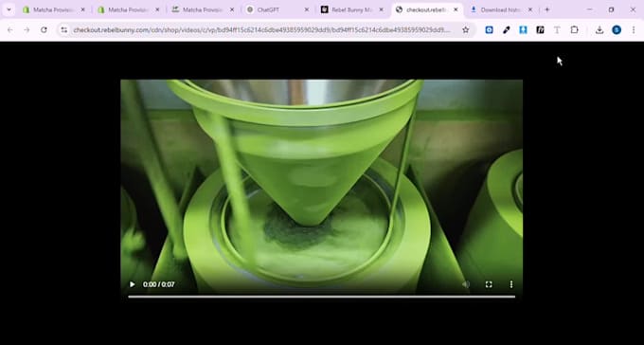Show browser downloads
644x345 pixels.
[x=599, y=29]
